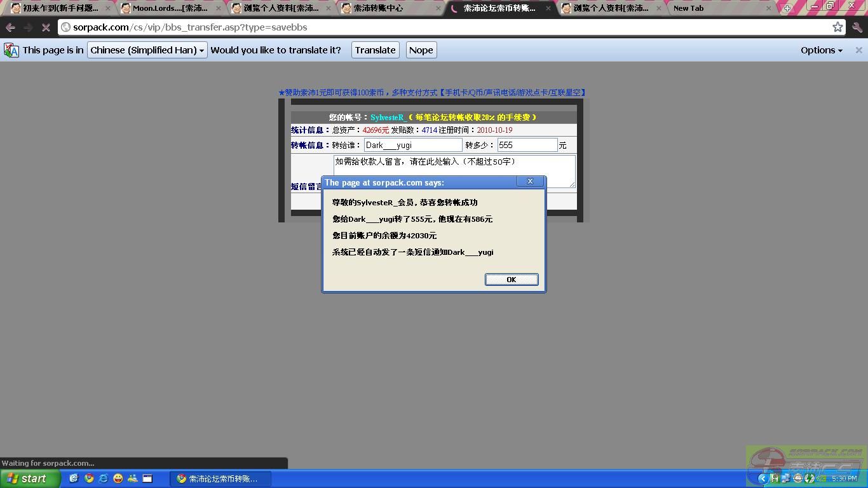Switch to the Moon.Lords tab

(x=170, y=8)
